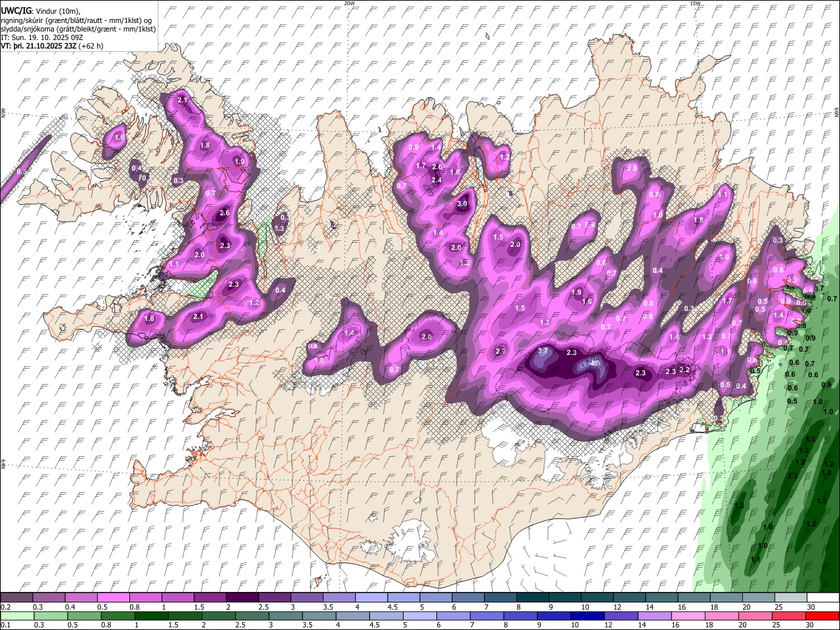Select lower legend swatch between 1 and 1.5
The height and width of the screenshot is (630, 840).
151,616
